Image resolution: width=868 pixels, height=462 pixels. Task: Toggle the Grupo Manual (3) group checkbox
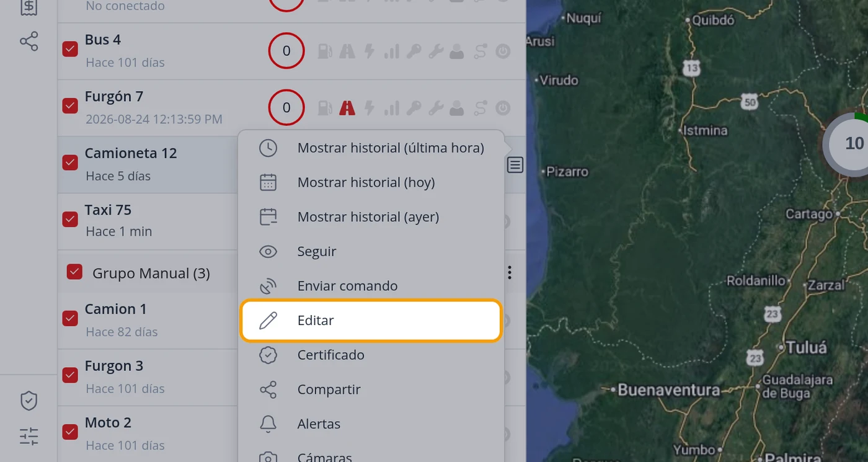(x=74, y=272)
